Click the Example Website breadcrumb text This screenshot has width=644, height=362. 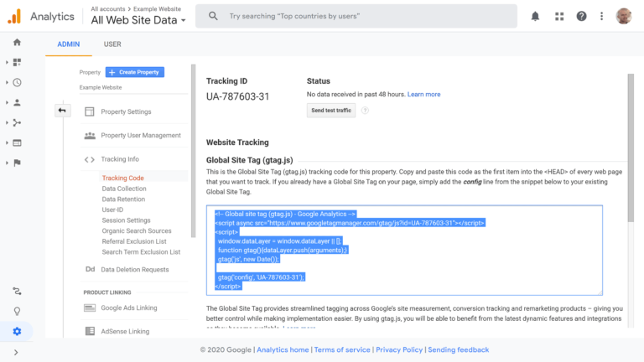click(x=157, y=8)
